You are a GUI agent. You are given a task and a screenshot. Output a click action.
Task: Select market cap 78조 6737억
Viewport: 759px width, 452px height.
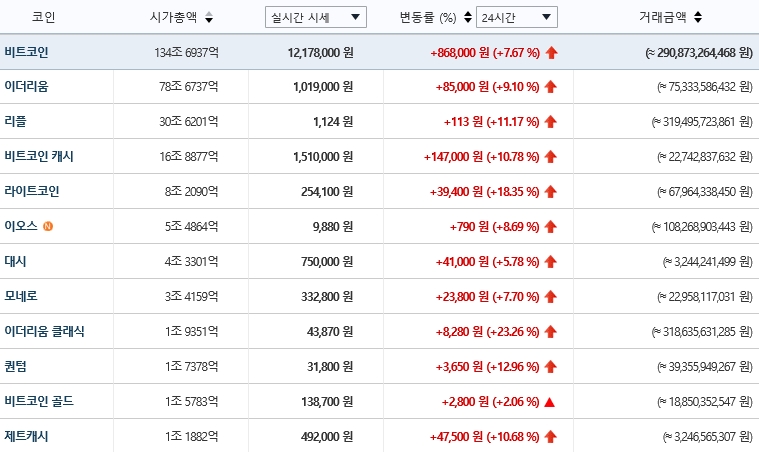[x=189, y=87]
